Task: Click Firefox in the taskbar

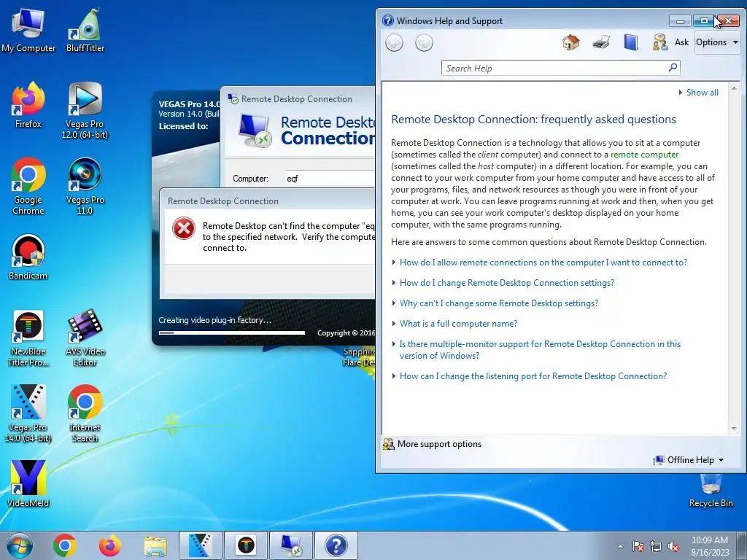Action: [x=110, y=545]
